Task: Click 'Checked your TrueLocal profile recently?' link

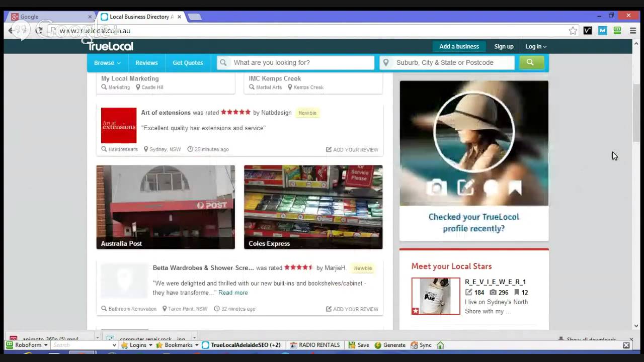Action: 473,223
